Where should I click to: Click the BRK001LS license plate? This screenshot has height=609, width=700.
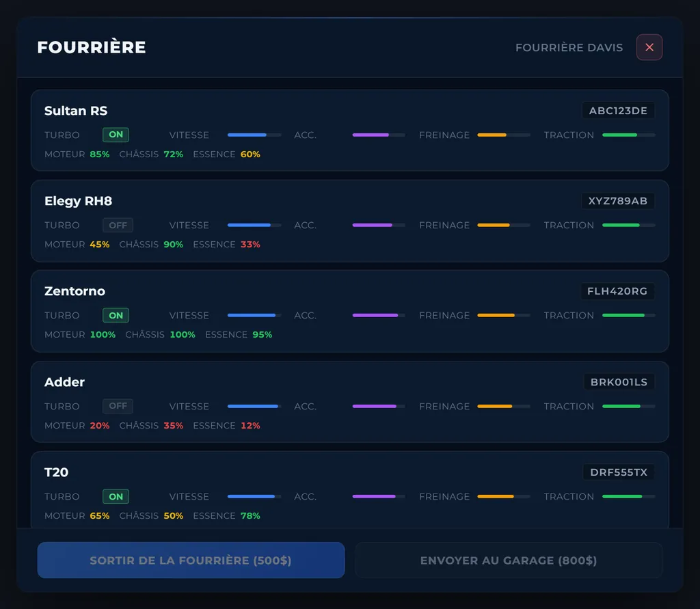click(x=619, y=382)
